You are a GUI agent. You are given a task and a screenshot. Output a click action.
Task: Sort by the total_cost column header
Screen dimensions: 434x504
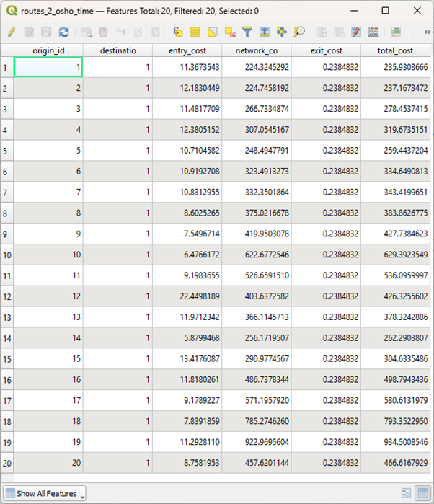tap(395, 50)
